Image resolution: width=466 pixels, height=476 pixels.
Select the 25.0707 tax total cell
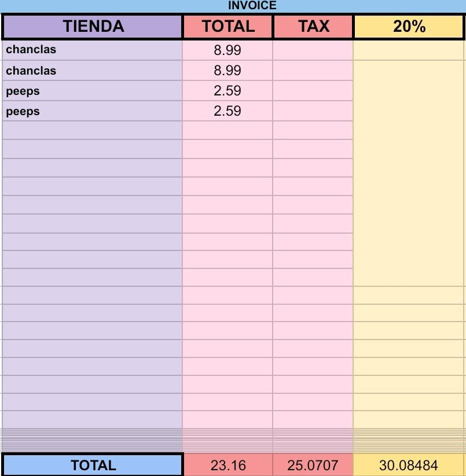point(313,465)
